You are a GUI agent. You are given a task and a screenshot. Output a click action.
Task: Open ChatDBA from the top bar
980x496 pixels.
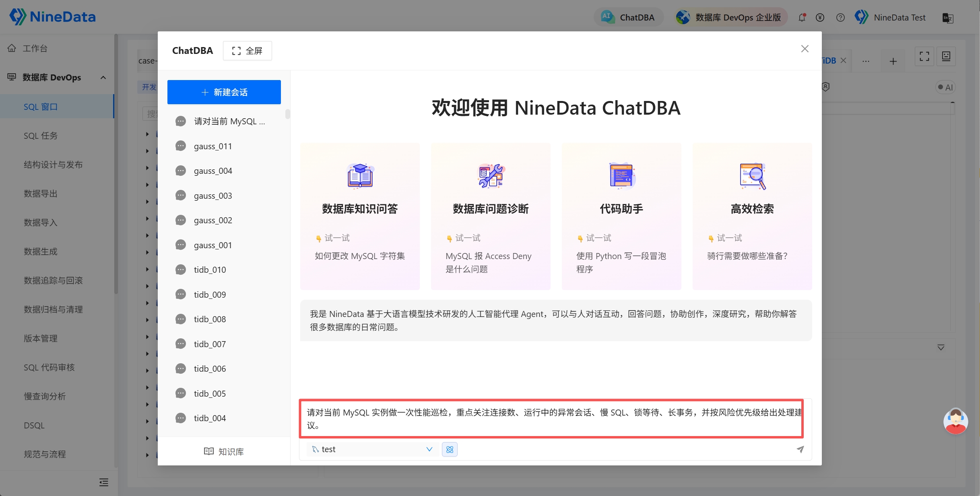[628, 17]
